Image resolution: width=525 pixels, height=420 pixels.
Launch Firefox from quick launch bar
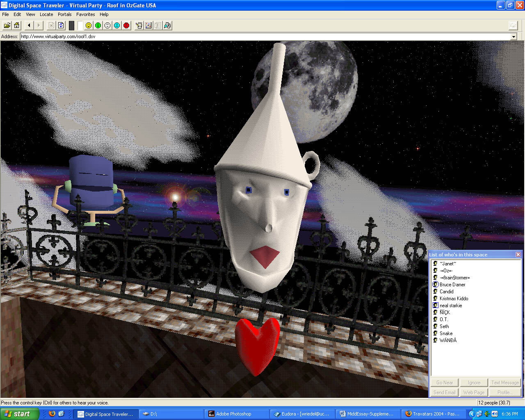52,414
